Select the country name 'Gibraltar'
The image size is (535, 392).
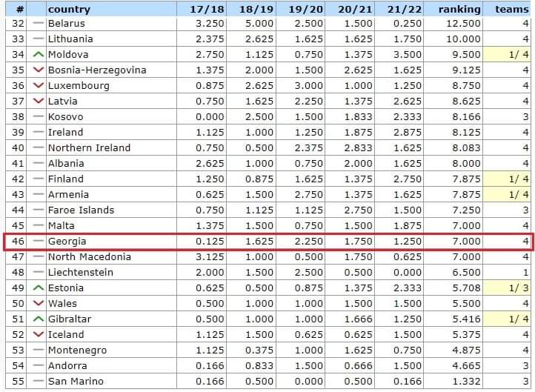pyautogui.click(x=70, y=319)
